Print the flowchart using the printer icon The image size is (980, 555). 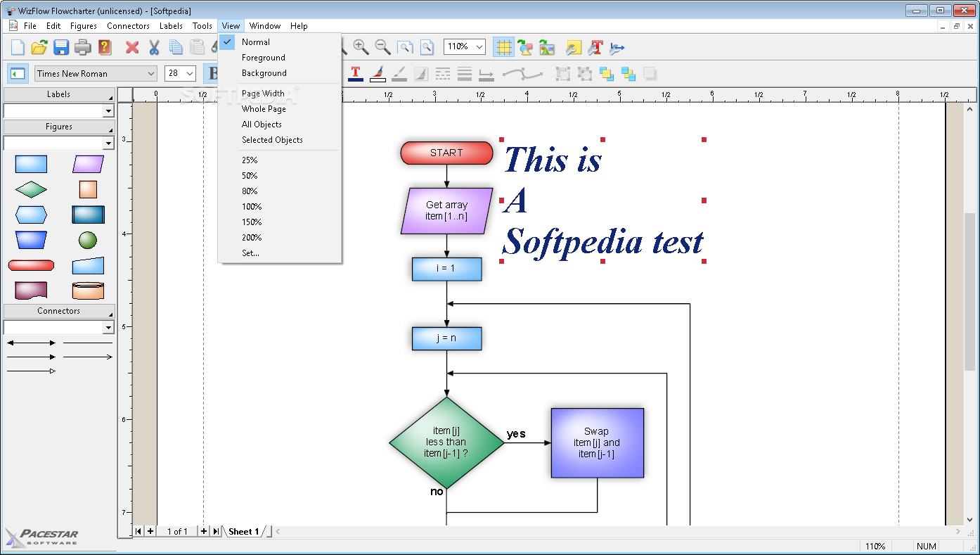coord(83,48)
